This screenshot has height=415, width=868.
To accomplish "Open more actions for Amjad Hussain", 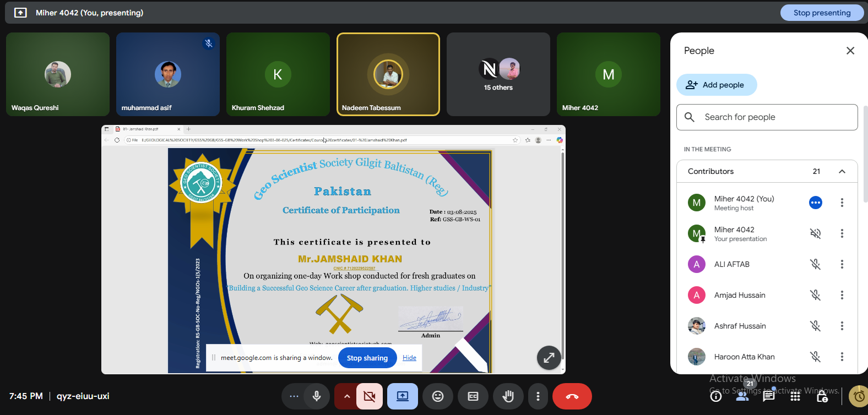I will coord(842,295).
